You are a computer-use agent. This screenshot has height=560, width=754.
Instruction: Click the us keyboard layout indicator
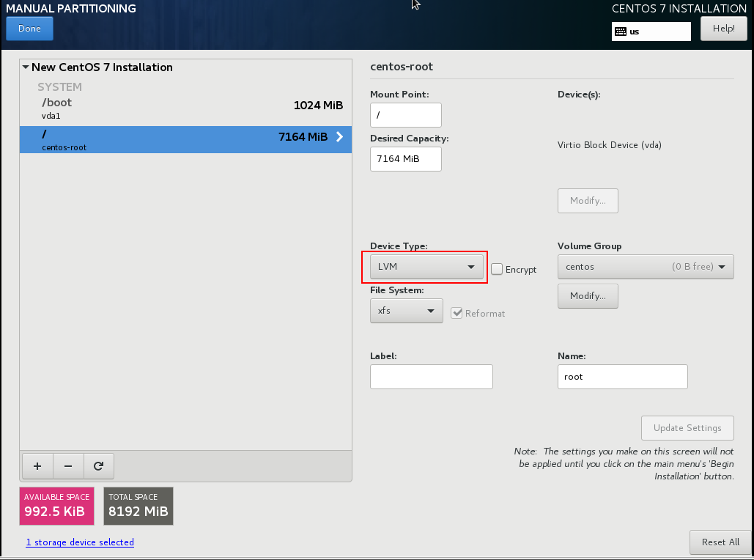pos(651,32)
